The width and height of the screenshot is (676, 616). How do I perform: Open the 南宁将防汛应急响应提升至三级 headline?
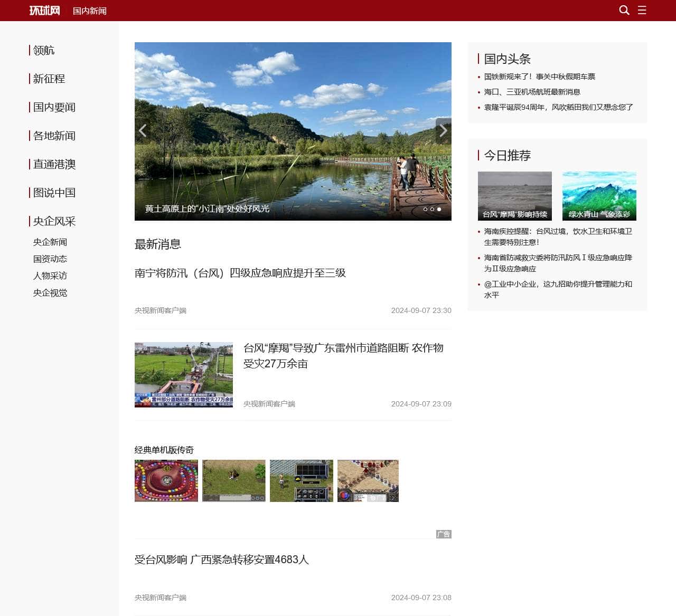click(240, 273)
